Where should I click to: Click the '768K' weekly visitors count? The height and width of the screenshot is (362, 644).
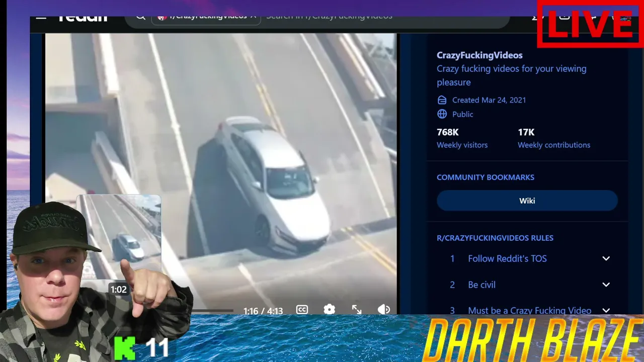click(x=448, y=132)
